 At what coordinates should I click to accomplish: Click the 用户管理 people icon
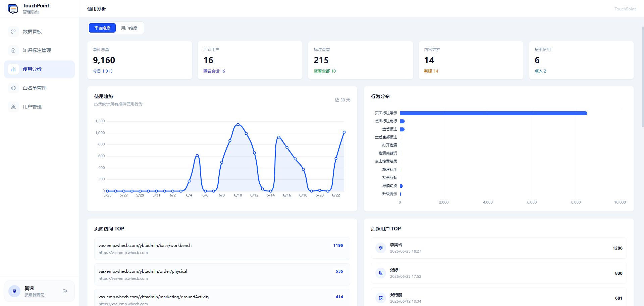pos(13,107)
